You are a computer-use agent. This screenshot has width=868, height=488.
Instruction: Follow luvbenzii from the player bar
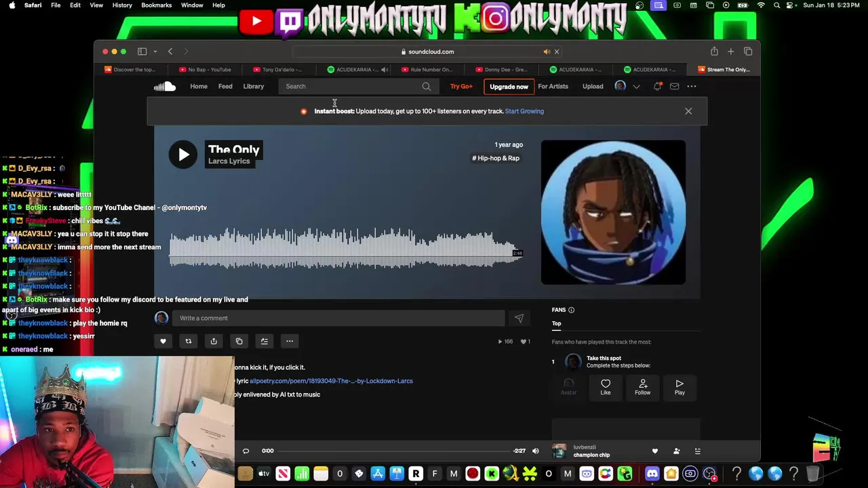(676, 451)
